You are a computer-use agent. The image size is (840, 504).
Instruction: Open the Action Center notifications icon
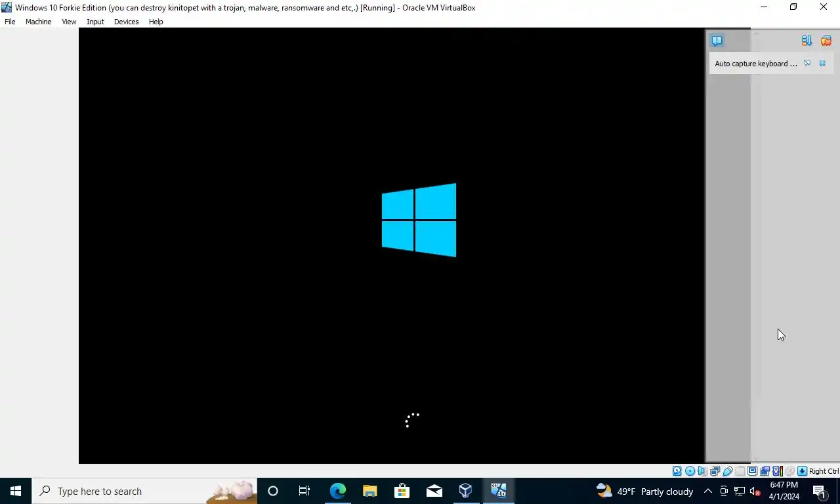pyautogui.click(x=819, y=491)
